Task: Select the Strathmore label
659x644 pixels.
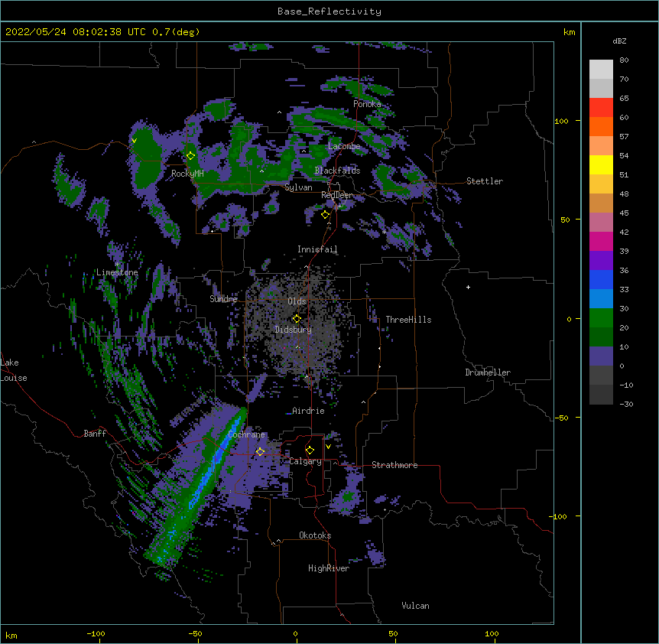Action: 394,465
